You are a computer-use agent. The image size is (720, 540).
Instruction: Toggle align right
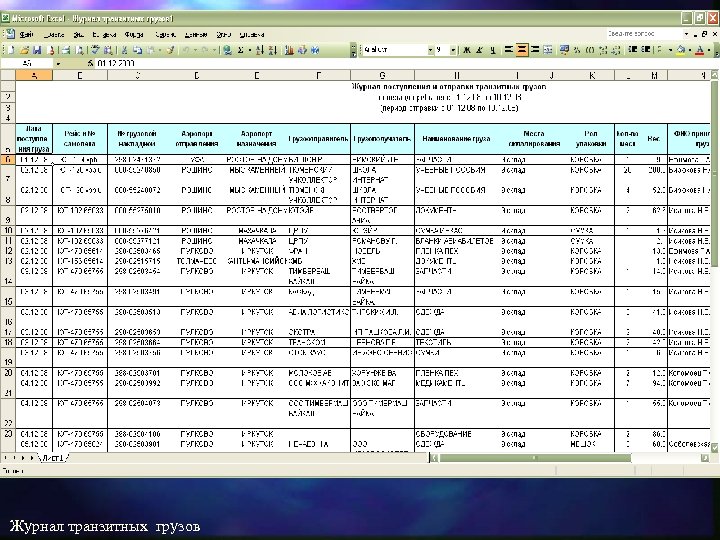534,50
